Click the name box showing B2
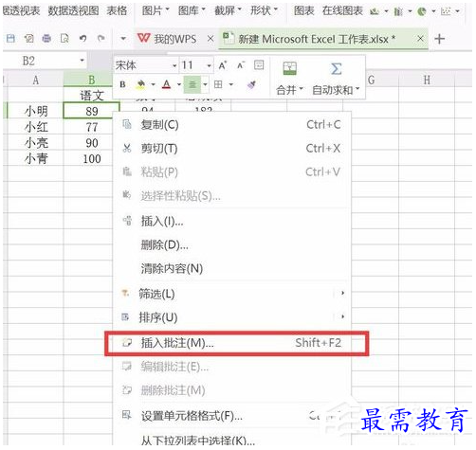Viewport: 476px width, 450px height. pyautogui.click(x=45, y=61)
